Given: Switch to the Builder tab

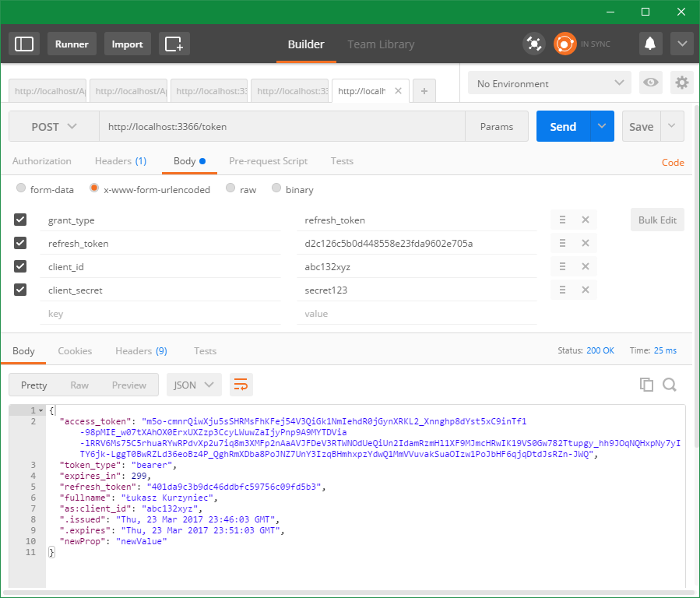Looking at the screenshot, I should coord(306,44).
